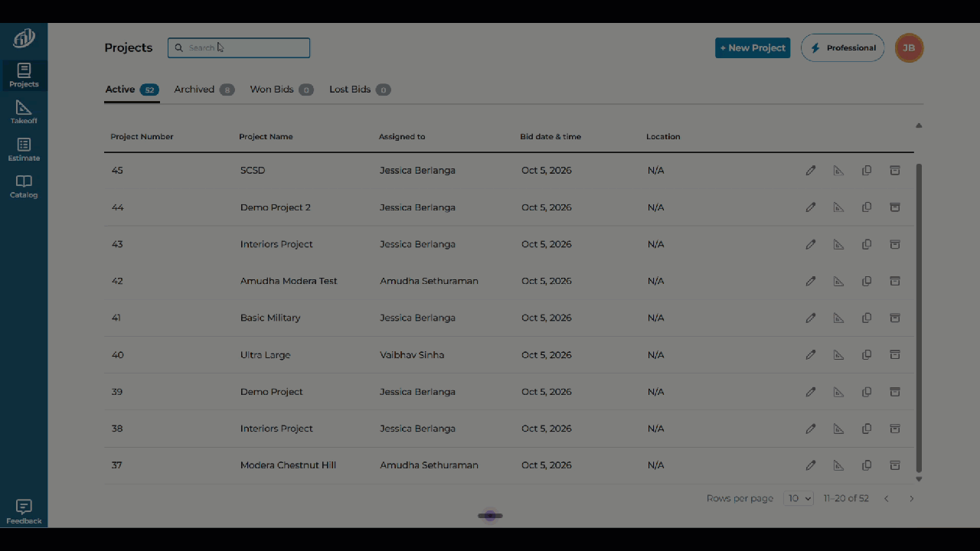Edit the Ultra Large project
This screenshot has width=980, height=551.
(x=811, y=355)
